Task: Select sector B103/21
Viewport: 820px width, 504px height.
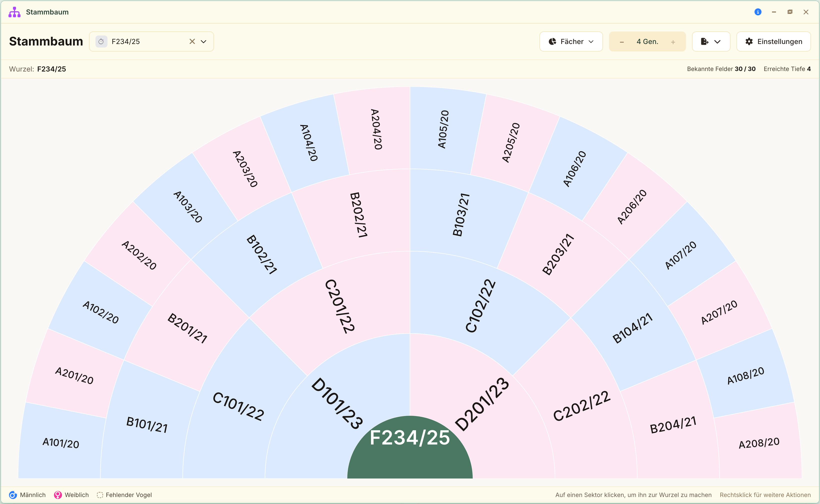Action: 461,215
